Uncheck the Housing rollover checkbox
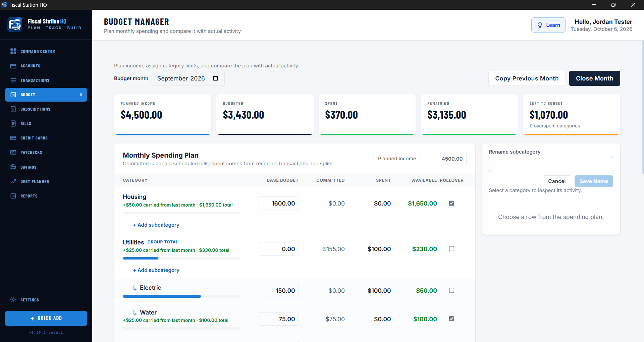This screenshot has height=342, width=644. [x=451, y=203]
